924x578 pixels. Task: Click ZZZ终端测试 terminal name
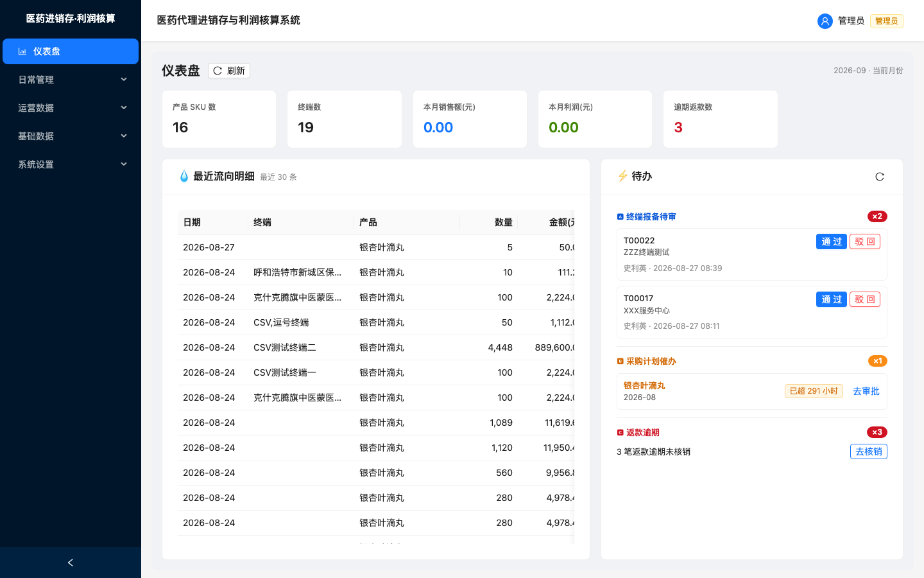646,252
